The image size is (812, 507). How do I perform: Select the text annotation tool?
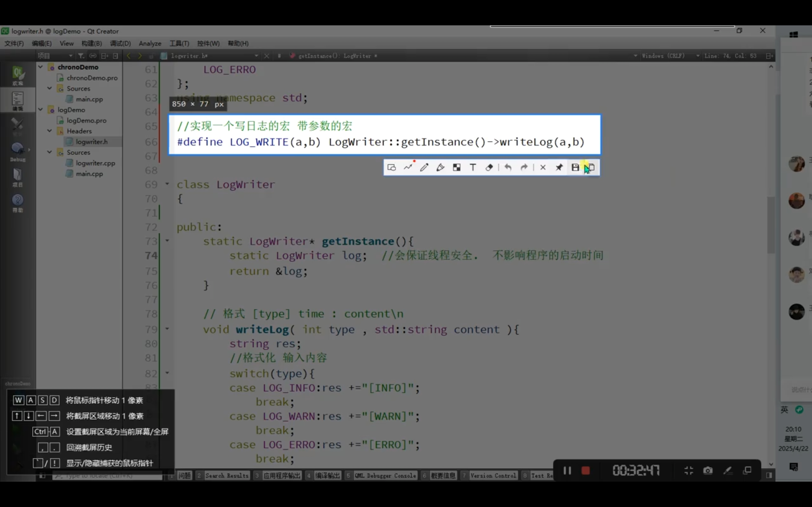pos(473,167)
